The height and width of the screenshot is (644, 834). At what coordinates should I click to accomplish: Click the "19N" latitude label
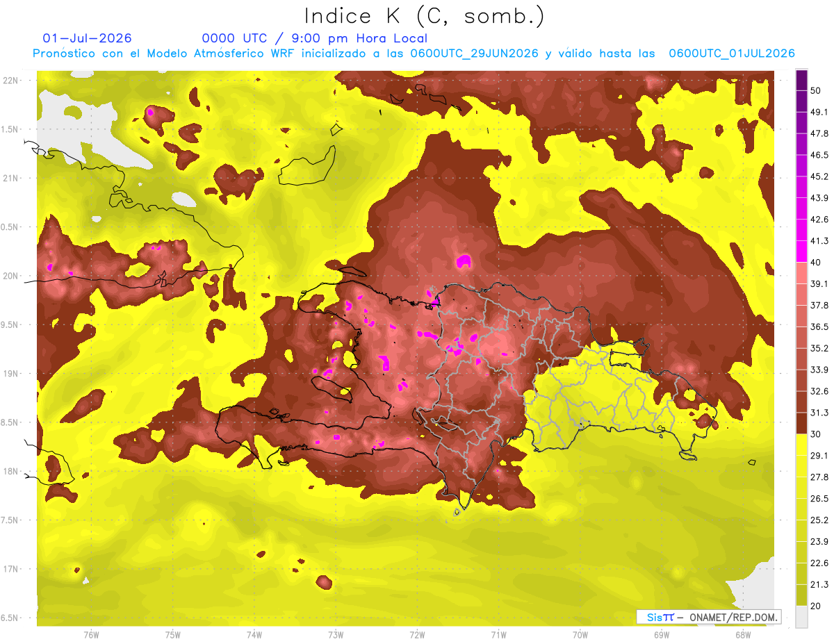pos(12,374)
